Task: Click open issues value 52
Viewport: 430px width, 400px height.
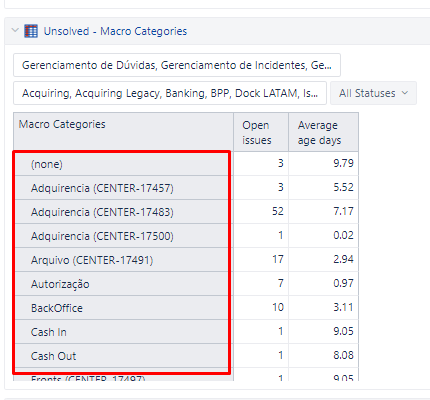Action: (278, 211)
